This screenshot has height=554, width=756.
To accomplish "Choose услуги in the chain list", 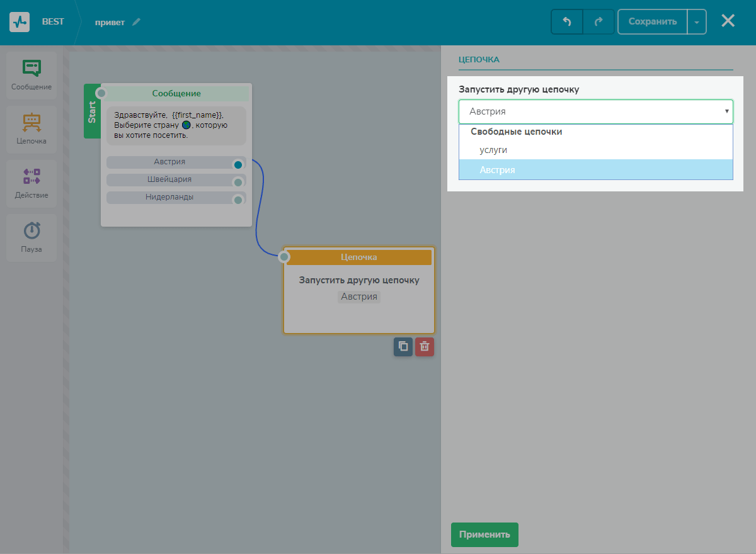I will point(596,150).
